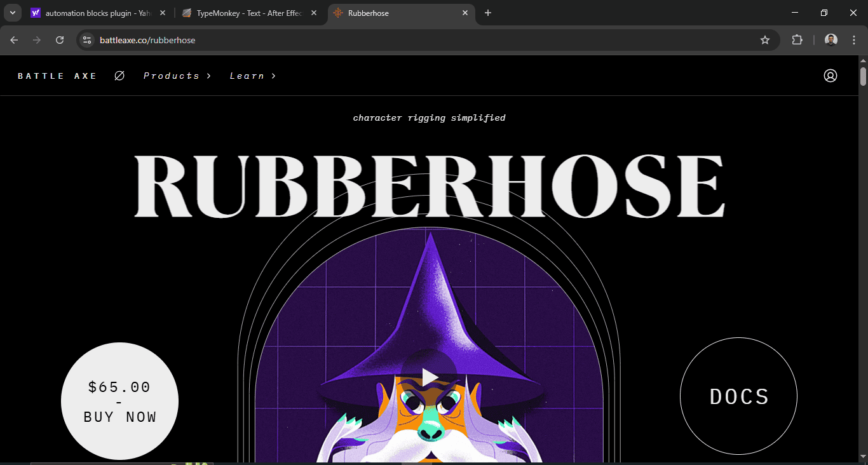Open the DOCS circle link

(738, 396)
